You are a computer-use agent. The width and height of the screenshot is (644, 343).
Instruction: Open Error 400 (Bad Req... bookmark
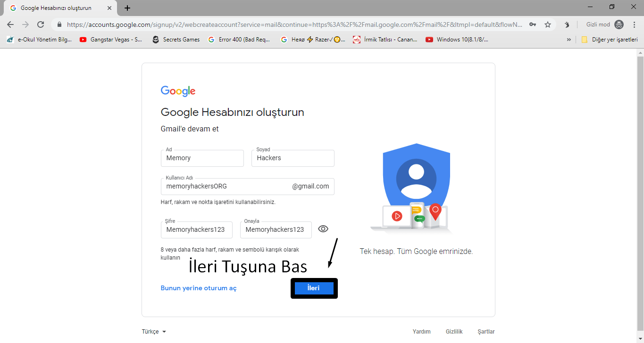coord(239,40)
